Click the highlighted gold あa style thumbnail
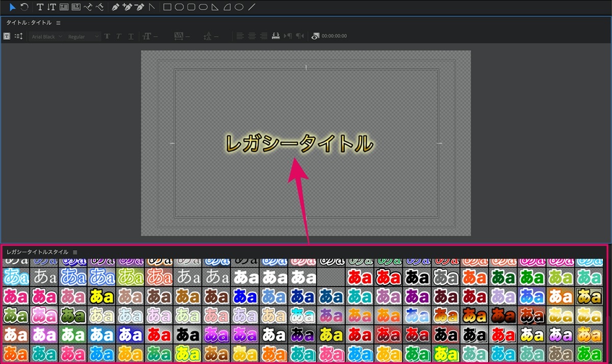The height and width of the screenshot is (364, 612). [589, 296]
